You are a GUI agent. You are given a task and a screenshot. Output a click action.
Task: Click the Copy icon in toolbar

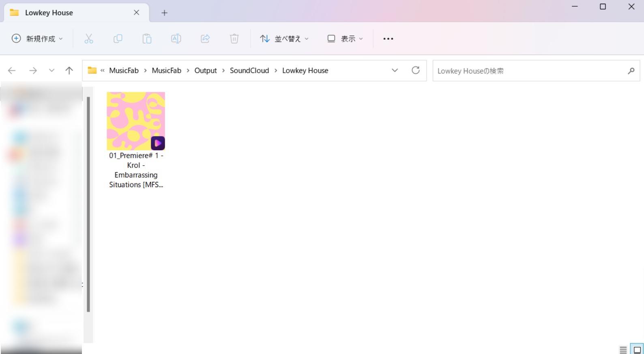click(118, 39)
